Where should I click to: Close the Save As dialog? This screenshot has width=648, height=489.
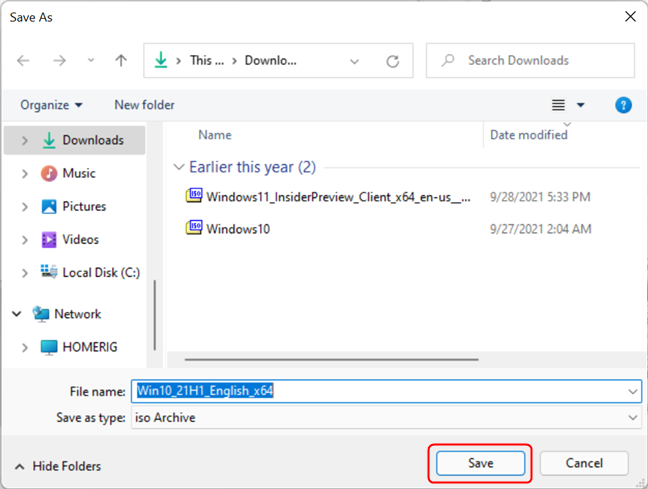pyautogui.click(x=630, y=17)
